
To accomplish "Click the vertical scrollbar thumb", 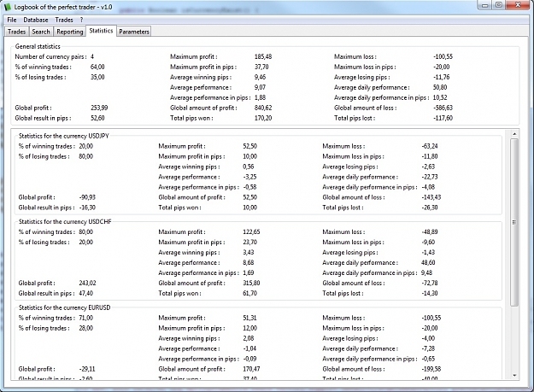I will pyautogui.click(x=514, y=222).
